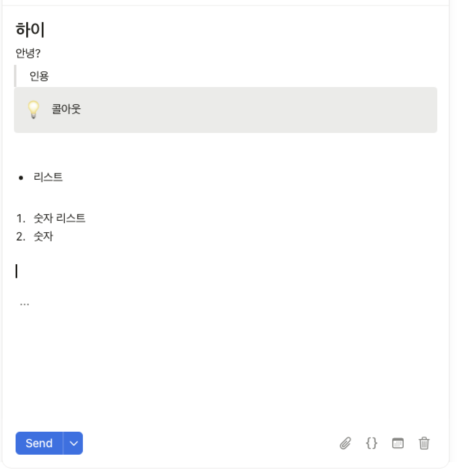
Task: Click the 리스트 bulleted list item
Action: click(x=48, y=177)
